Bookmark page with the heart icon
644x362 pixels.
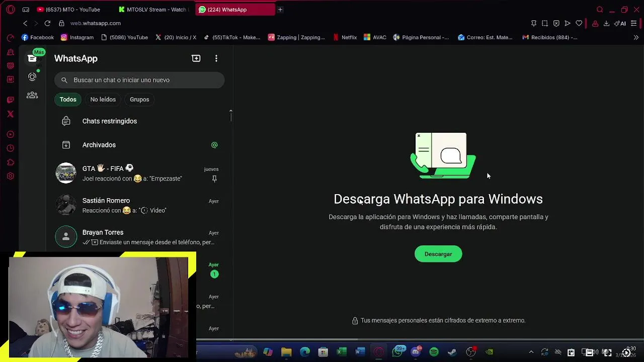point(579,23)
